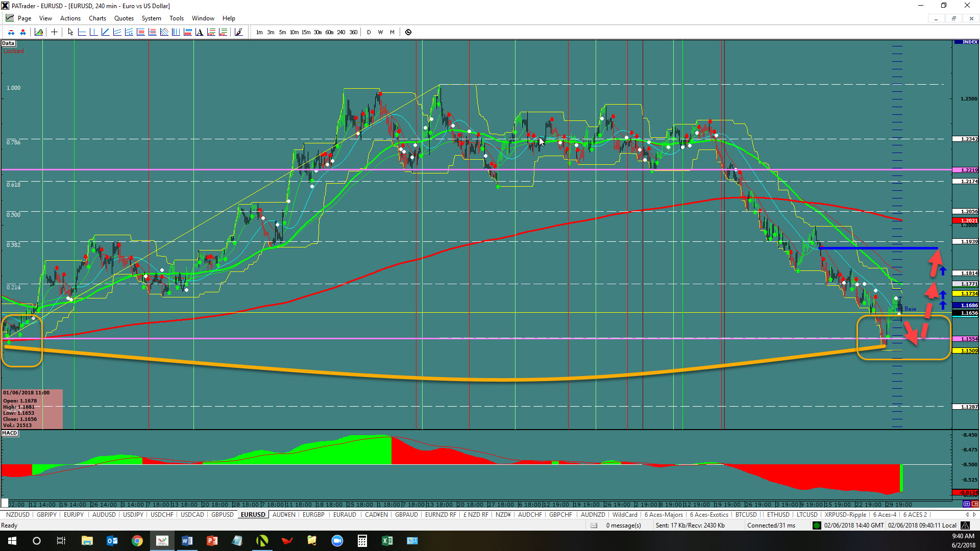This screenshot has height=551, width=980.
Task: Open the Help menu
Action: pos(229,18)
